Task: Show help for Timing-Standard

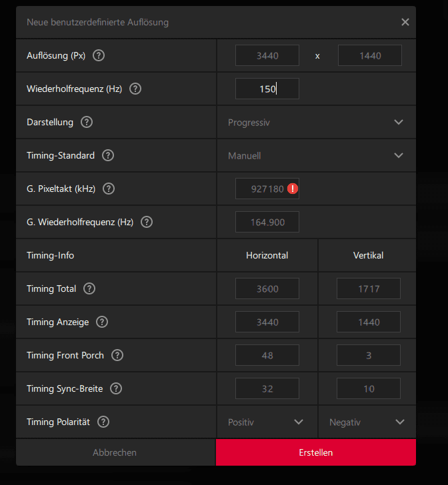Action: (108, 155)
